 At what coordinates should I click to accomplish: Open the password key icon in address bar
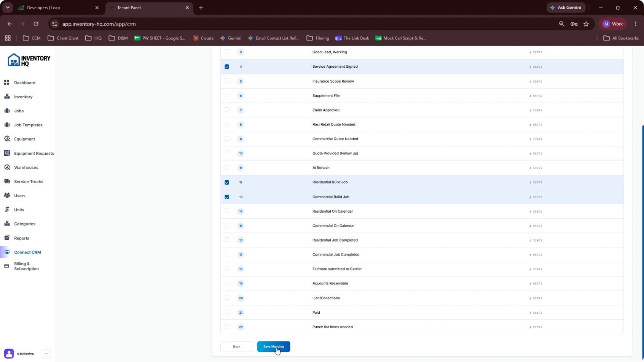tap(574, 24)
